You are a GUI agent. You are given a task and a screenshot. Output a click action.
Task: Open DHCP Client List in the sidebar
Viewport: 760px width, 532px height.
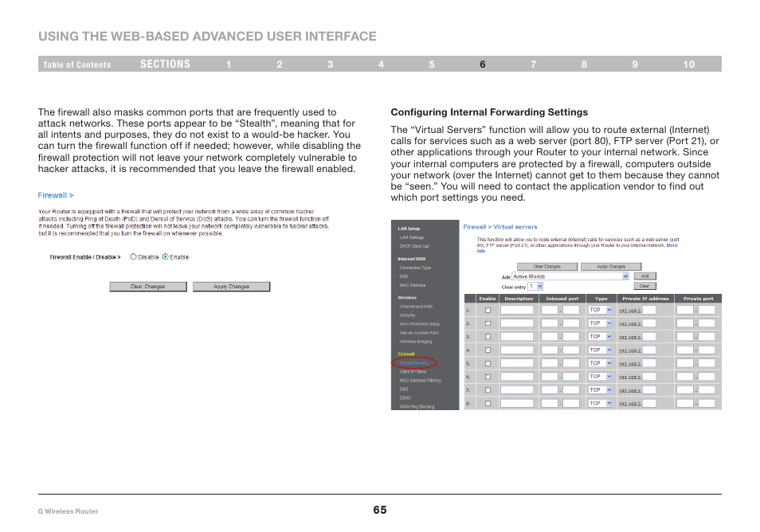point(414,246)
